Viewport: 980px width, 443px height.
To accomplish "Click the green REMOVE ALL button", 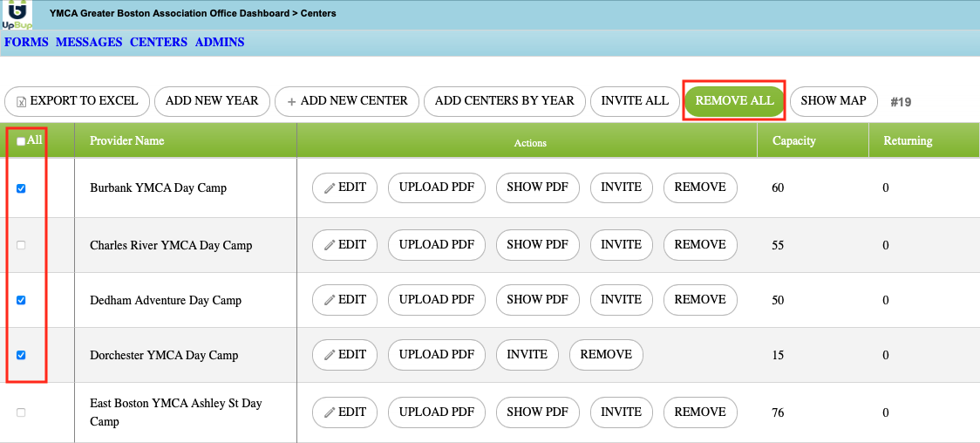I will click(734, 101).
